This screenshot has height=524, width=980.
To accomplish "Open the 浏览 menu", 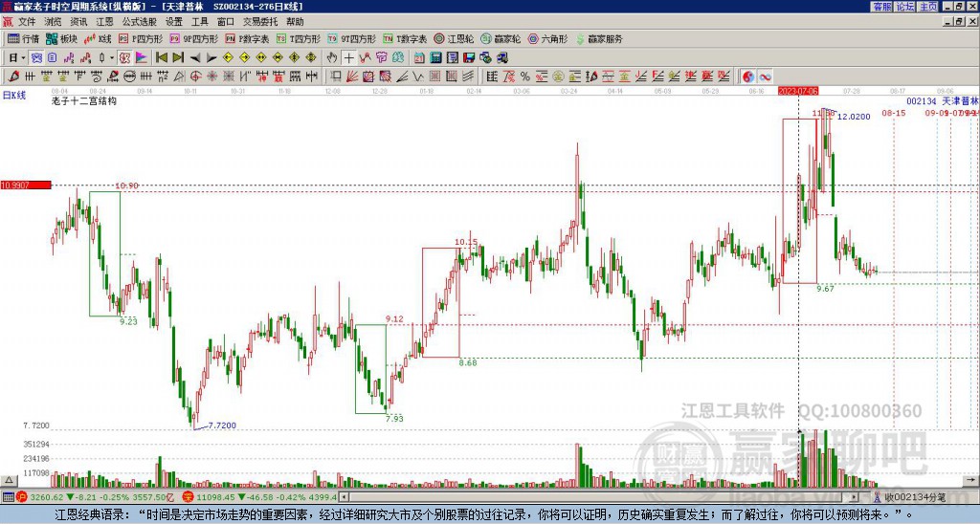I will coord(53,22).
